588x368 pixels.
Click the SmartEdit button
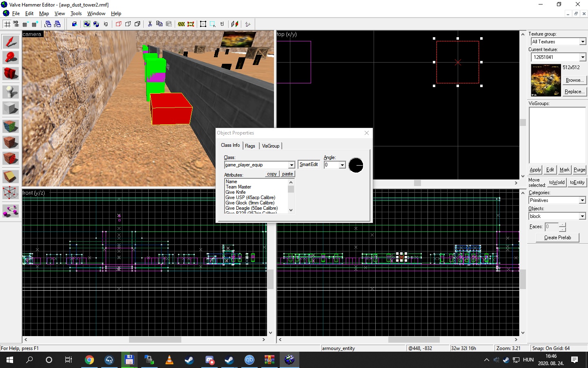[x=309, y=164]
